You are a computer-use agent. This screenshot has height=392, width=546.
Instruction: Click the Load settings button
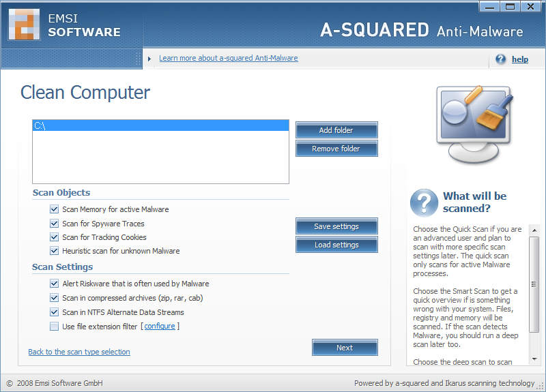[336, 245]
